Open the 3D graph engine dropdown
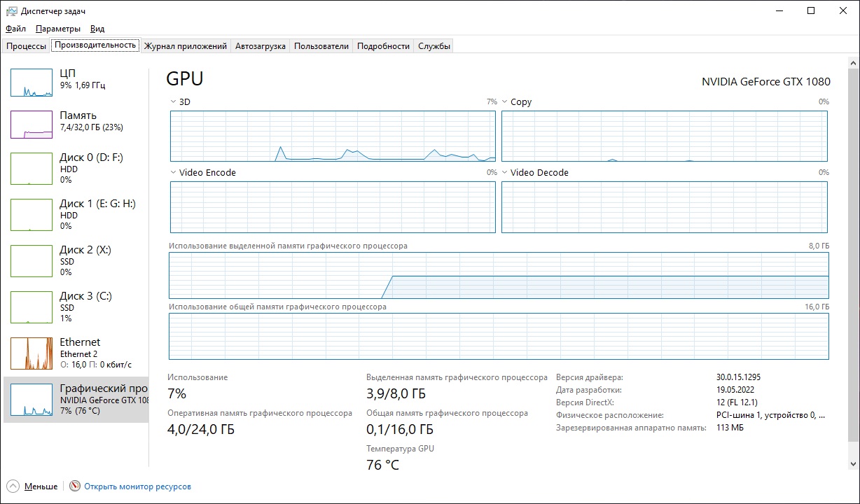The width and height of the screenshot is (860, 504). click(x=174, y=102)
